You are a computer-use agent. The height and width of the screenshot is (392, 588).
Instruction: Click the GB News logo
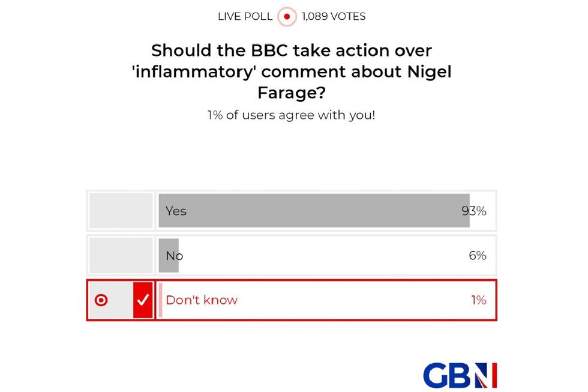[460, 375]
